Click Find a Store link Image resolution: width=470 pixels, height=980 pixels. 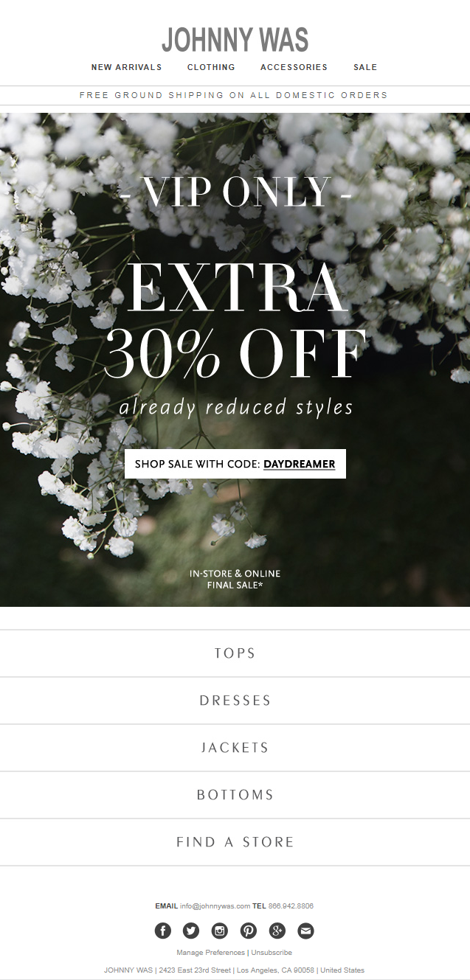click(235, 842)
